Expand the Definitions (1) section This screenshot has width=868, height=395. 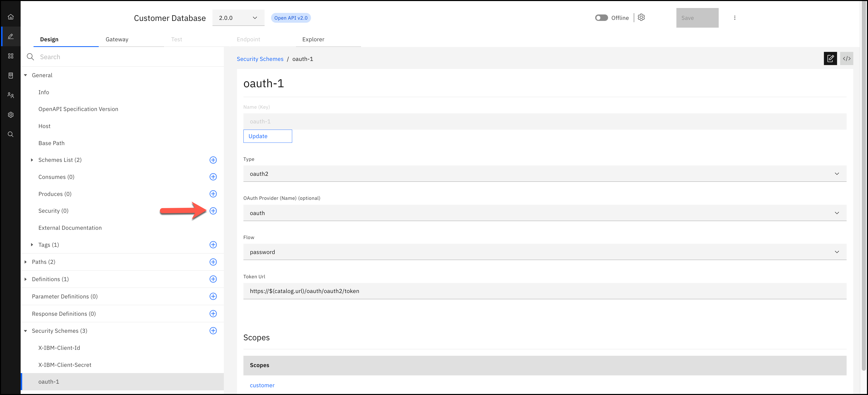(26, 279)
